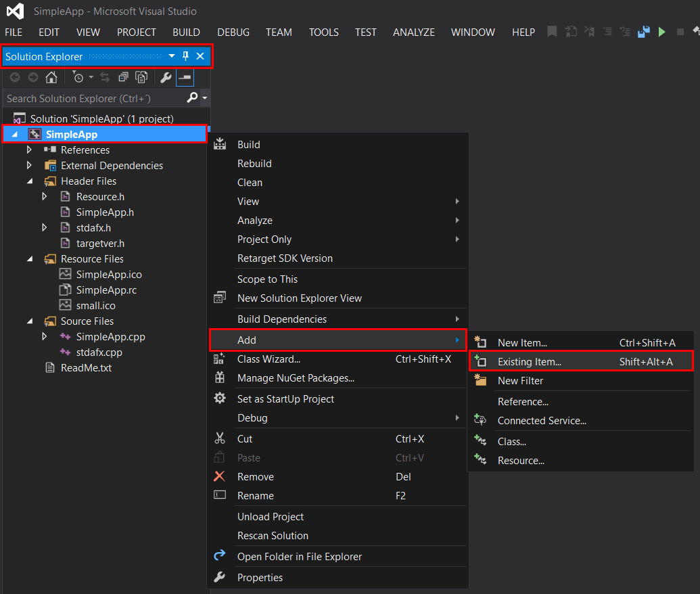Open the ANALYZE menu
Viewport: 700px width, 594px height.
point(413,32)
